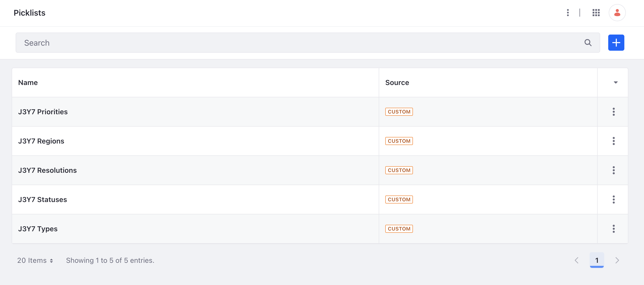Click the Source column header to sort
Image resolution: width=644 pixels, height=285 pixels.
tap(397, 82)
